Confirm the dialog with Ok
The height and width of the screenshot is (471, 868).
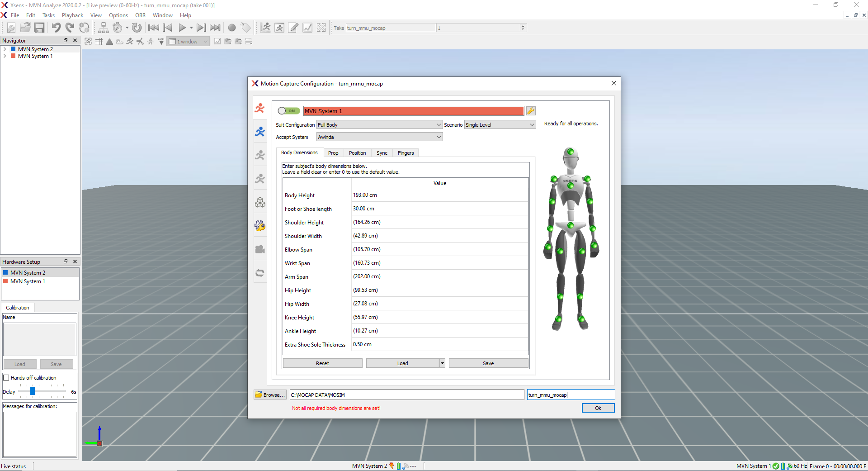coord(598,408)
